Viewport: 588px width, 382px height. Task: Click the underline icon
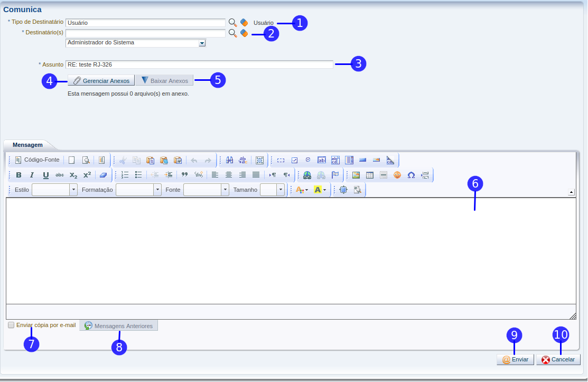pos(46,175)
